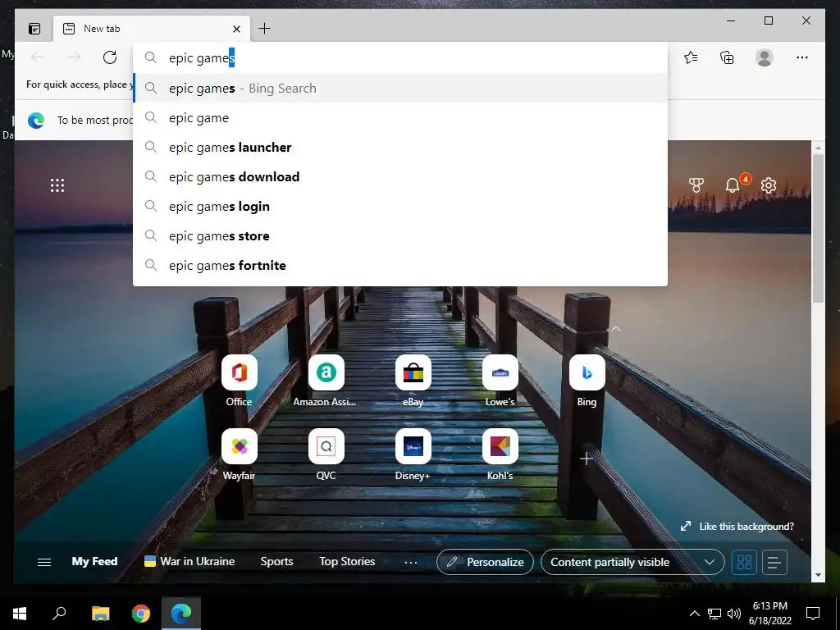
Task: Open Microsoft Rewards trophy icon
Action: tap(696, 185)
